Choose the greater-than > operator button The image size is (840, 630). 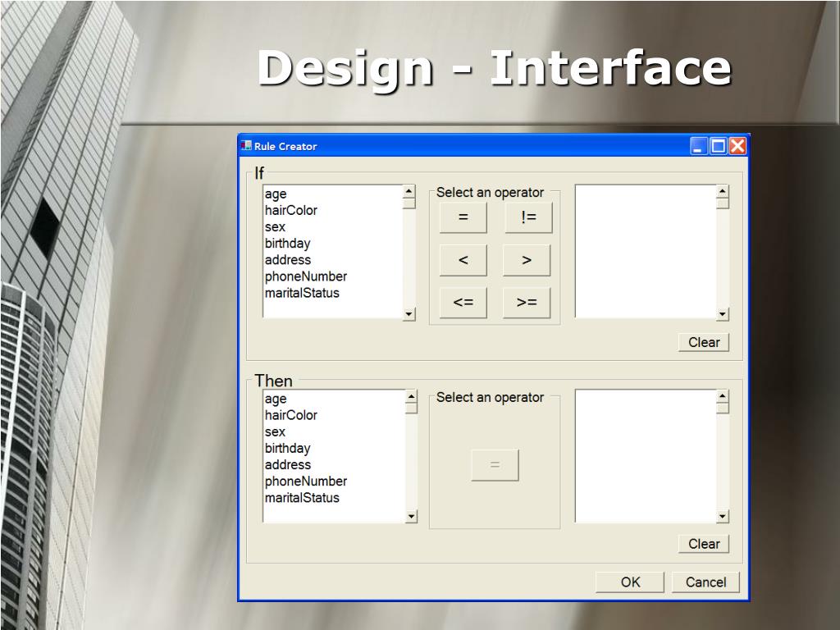pyautogui.click(x=527, y=260)
